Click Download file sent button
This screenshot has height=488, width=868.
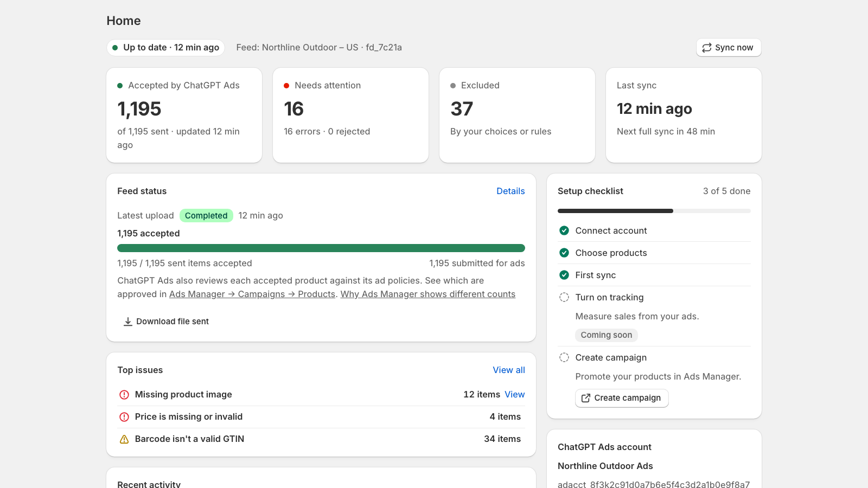coord(166,322)
